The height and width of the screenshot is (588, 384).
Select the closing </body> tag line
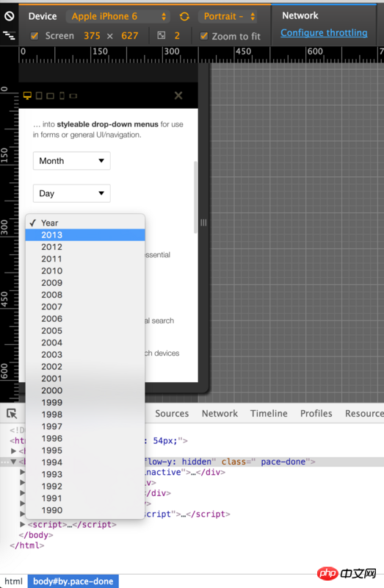[x=36, y=535]
